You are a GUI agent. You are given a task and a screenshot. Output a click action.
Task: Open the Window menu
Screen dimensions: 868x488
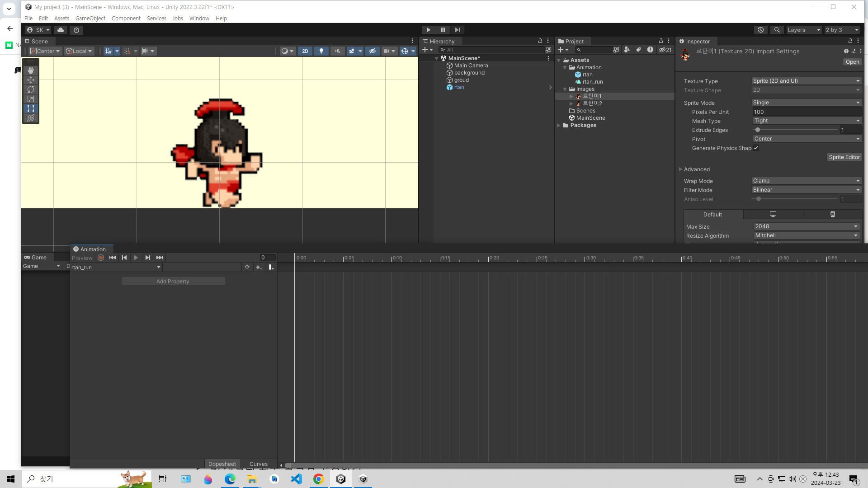(x=199, y=18)
